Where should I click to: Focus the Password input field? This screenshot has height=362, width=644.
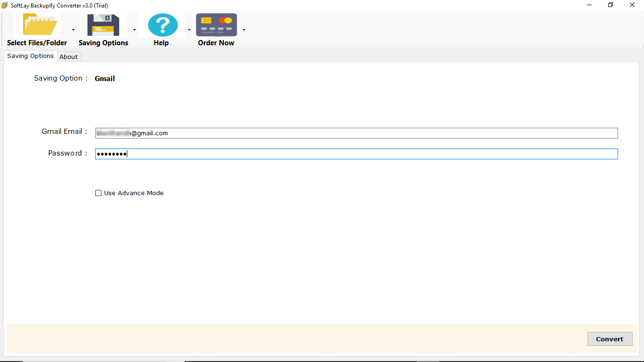[356, 154]
